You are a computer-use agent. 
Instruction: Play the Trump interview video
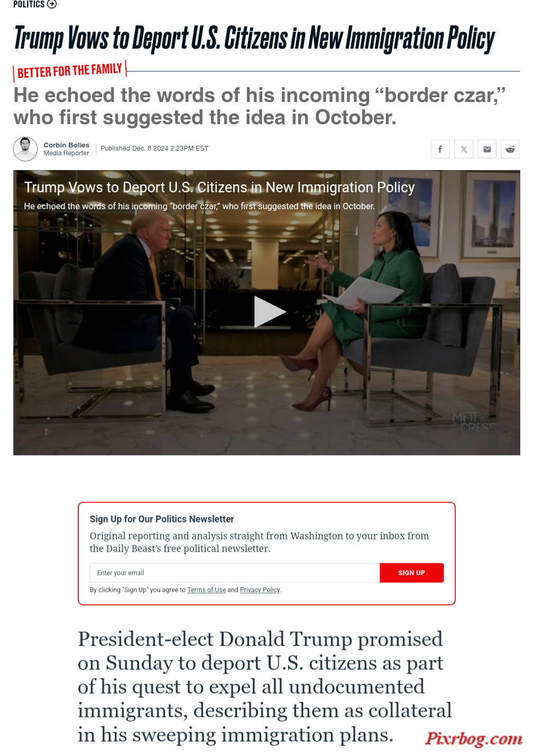coord(270,312)
